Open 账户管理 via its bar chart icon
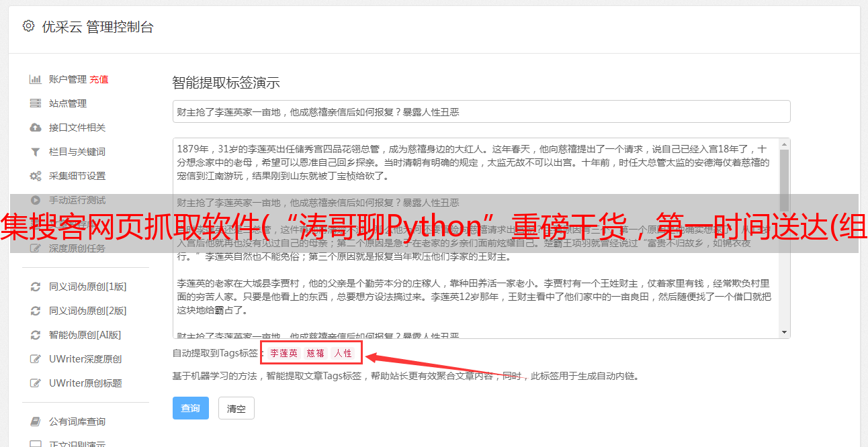 36,79
